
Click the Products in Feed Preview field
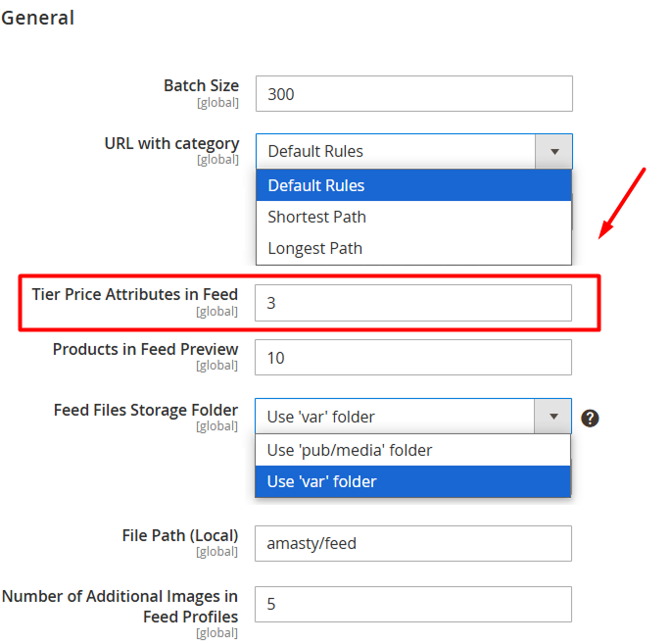[413, 358]
